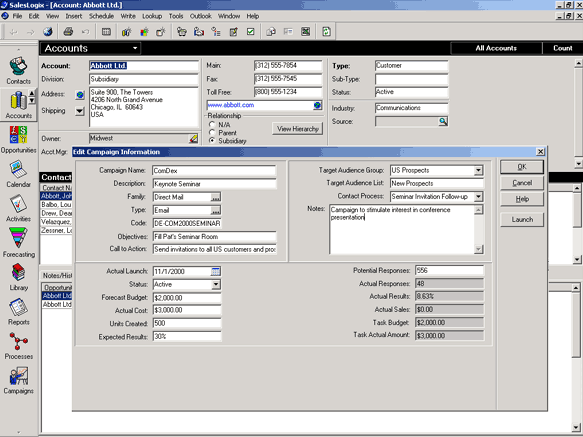The image size is (583, 437).
Task: Expand the campaign Status dropdown
Action: tap(216, 285)
